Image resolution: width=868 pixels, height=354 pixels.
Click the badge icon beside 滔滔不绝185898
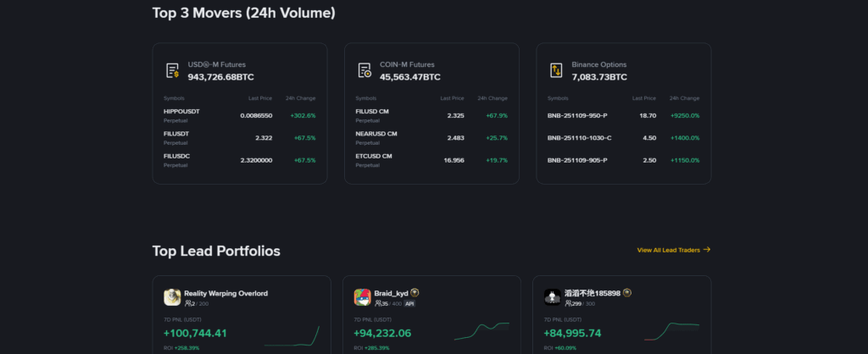point(627,293)
